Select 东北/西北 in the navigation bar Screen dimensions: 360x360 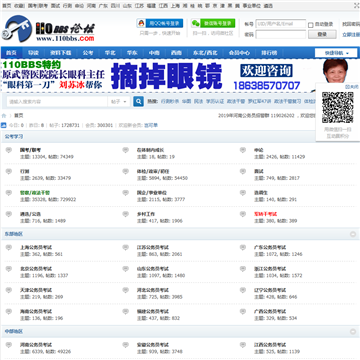click(205, 53)
